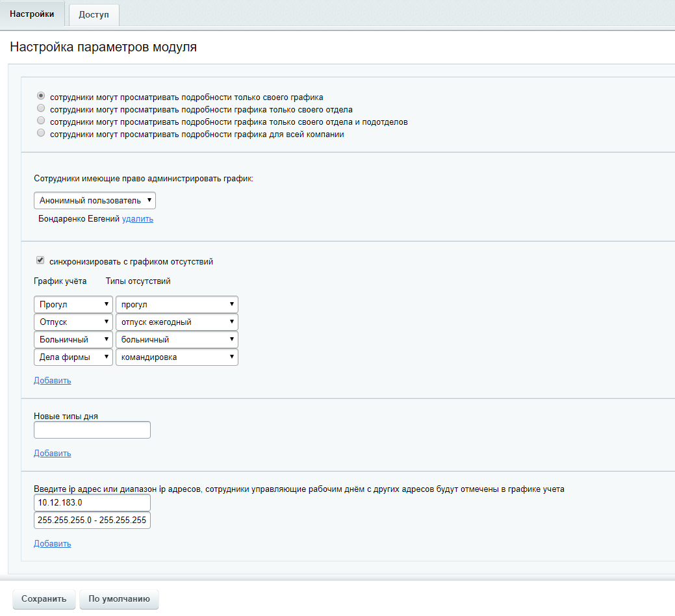Click Добавить link under new day types
Viewport: 675px width, 616px height.
click(x=52, y=453)
